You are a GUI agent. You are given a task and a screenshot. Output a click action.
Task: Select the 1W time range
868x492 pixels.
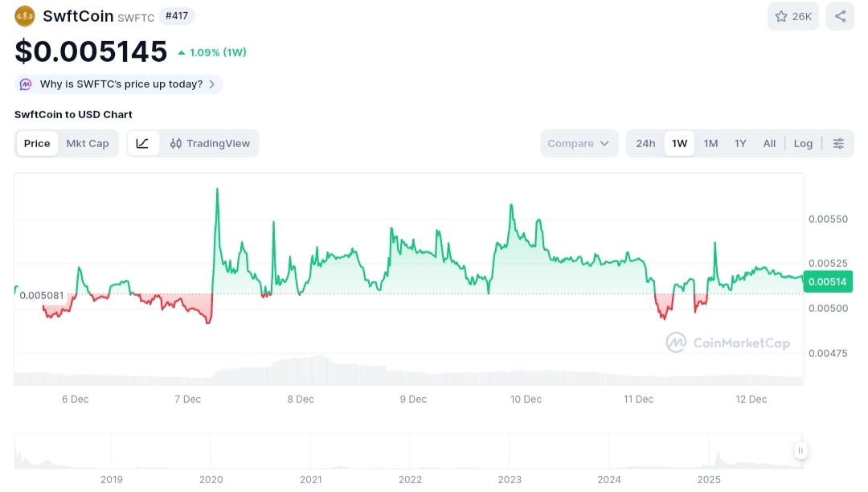pos(679,143)
